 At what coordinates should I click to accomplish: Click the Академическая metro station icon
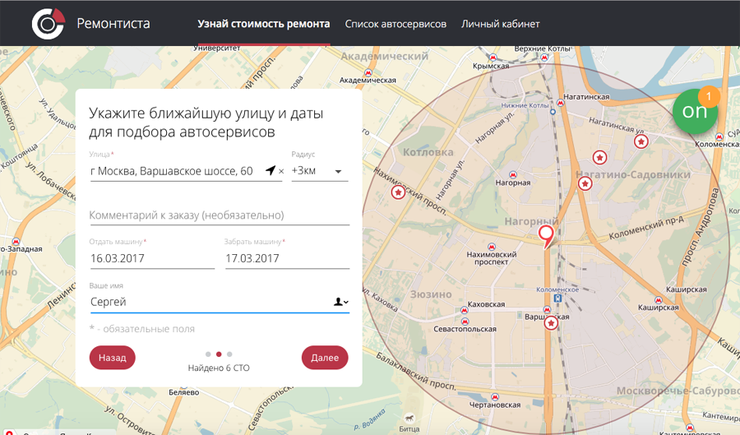click(368, 73)
